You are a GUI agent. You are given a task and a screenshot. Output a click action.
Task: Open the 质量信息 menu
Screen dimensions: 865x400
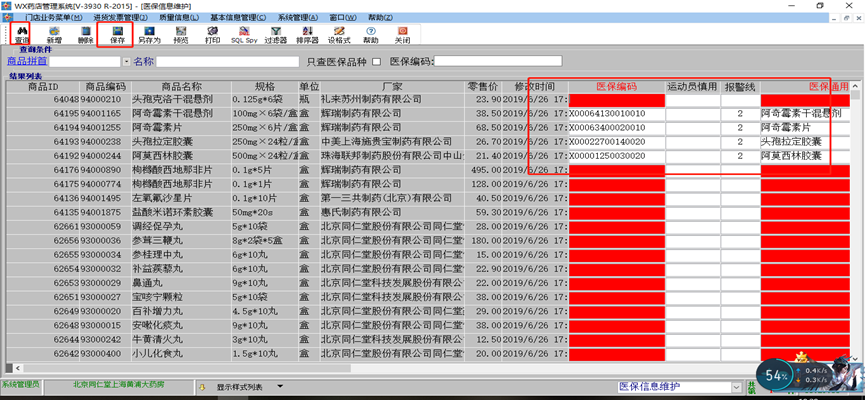[x=179, y=18]
